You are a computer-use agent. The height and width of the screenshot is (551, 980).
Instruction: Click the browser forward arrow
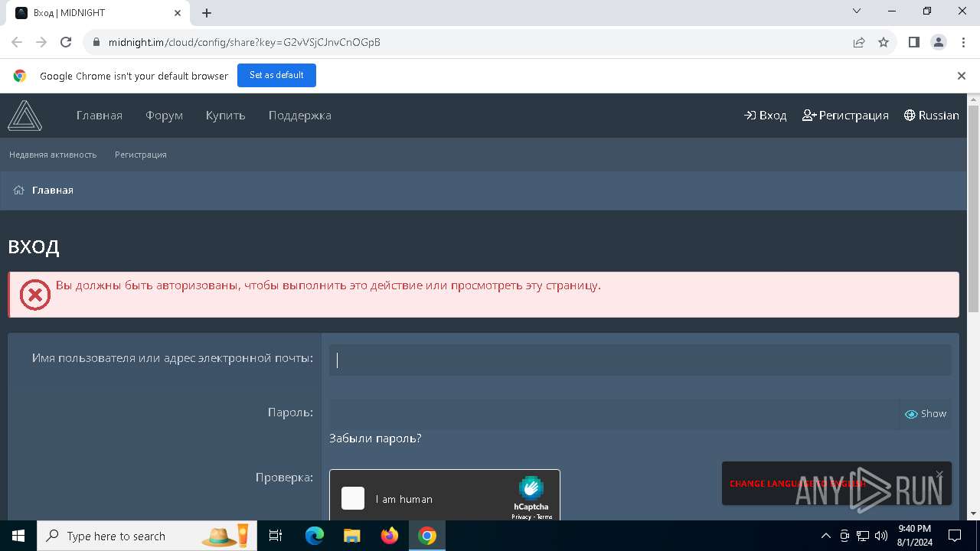(x=41, y=42)
